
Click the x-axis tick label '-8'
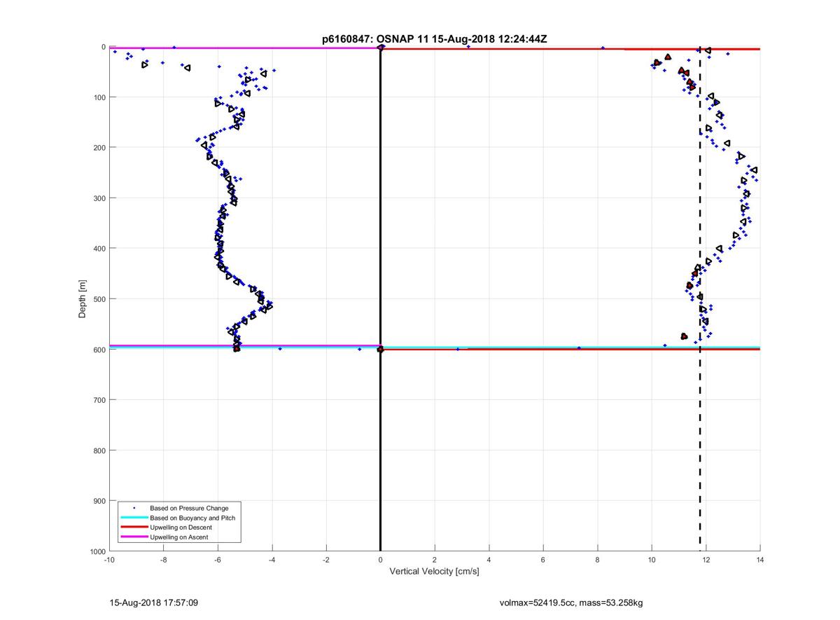click(x=163, y=560)
